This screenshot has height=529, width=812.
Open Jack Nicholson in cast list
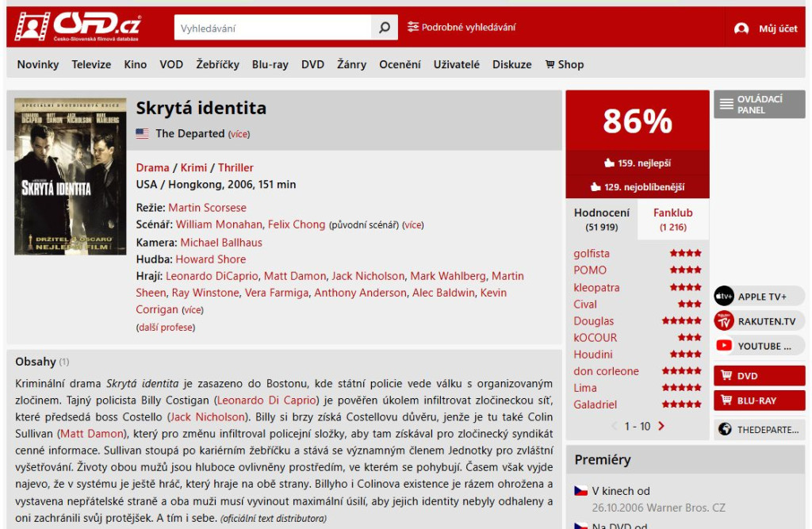368,276
